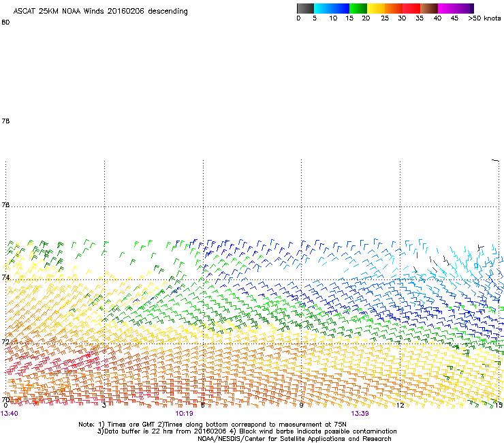Click the latitude label '74' on the left axis
504x443 pixels.
click(5, 277)
